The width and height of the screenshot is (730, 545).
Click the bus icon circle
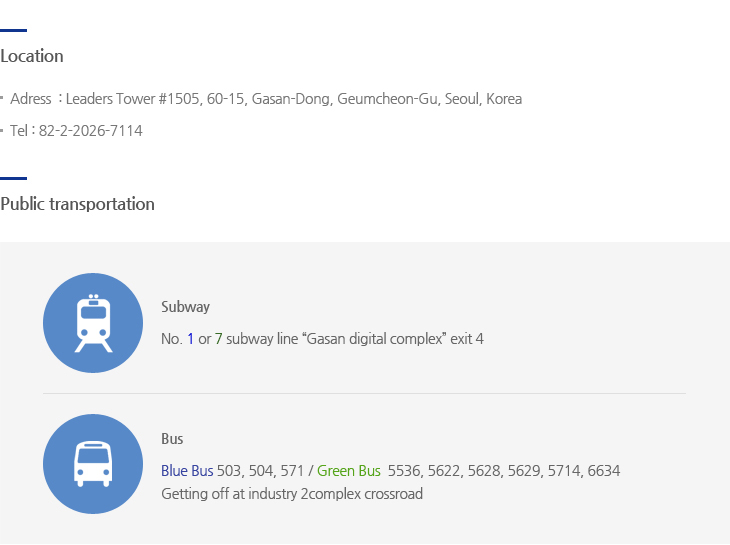(x=93, y=464)
